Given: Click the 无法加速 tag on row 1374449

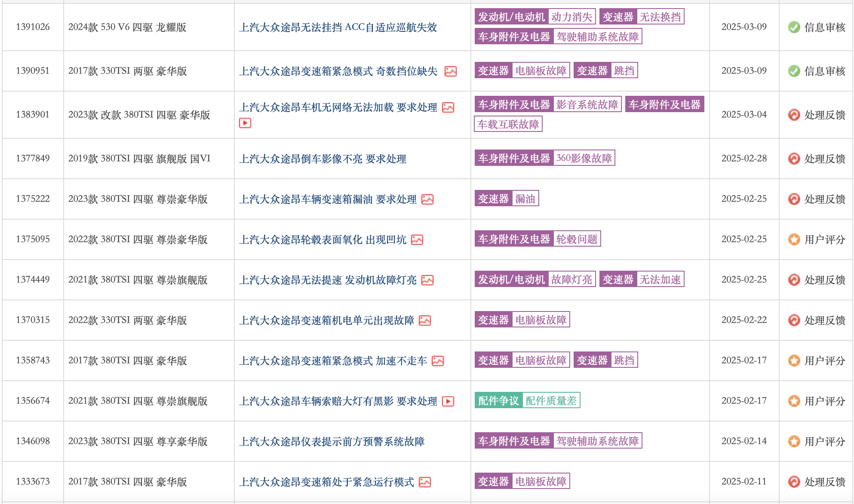Looking at the screenshot, I should [660, 279].
